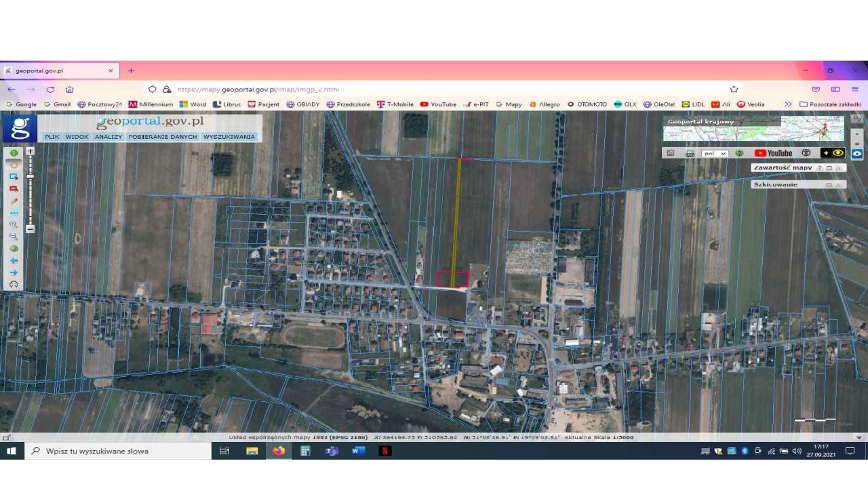The width and height of the screenshot is (868, 488).
Task: Open the ANALIZY menu
Action: click(108, 136)
